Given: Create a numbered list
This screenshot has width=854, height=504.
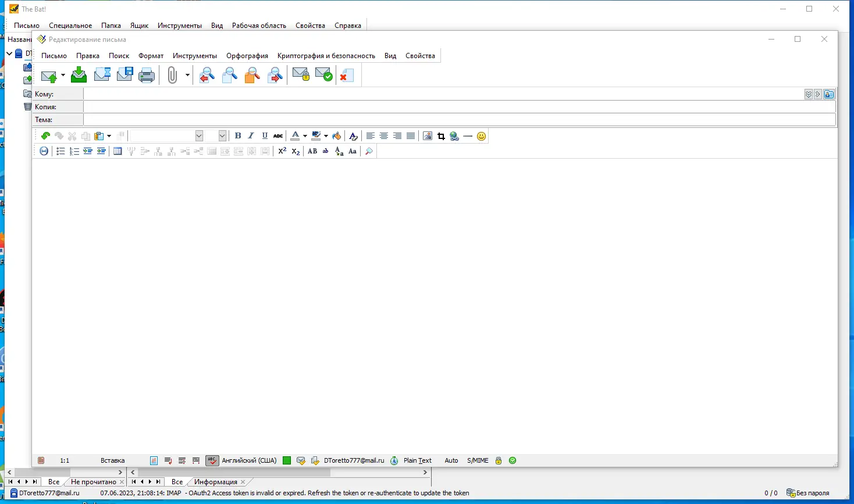Looking at the screenshot, I should [74, 151].
